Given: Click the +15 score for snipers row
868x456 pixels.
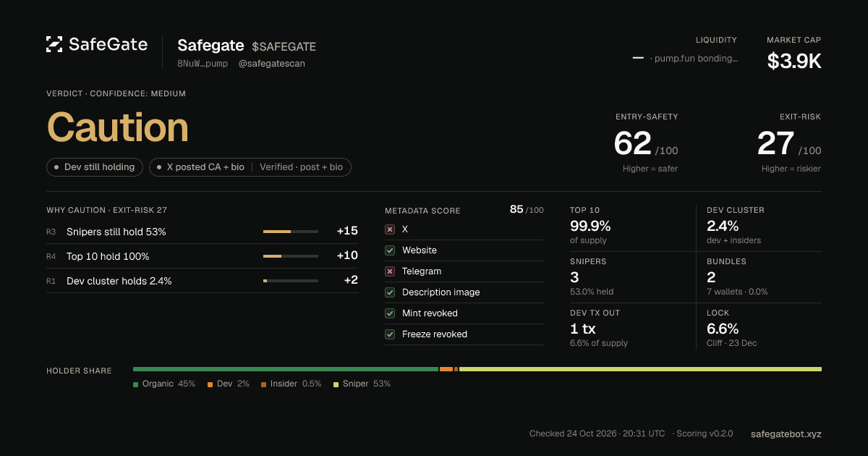Looking at the screenshot, I should 347,231.
